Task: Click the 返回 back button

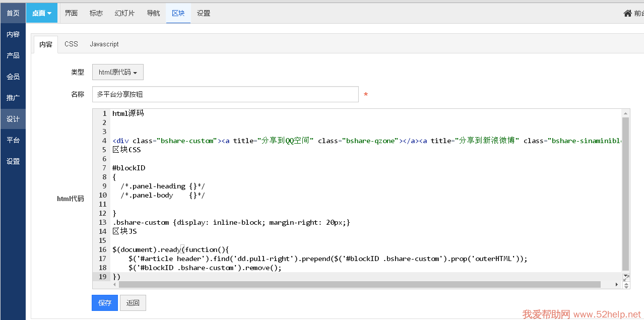Action: point(133,303)
